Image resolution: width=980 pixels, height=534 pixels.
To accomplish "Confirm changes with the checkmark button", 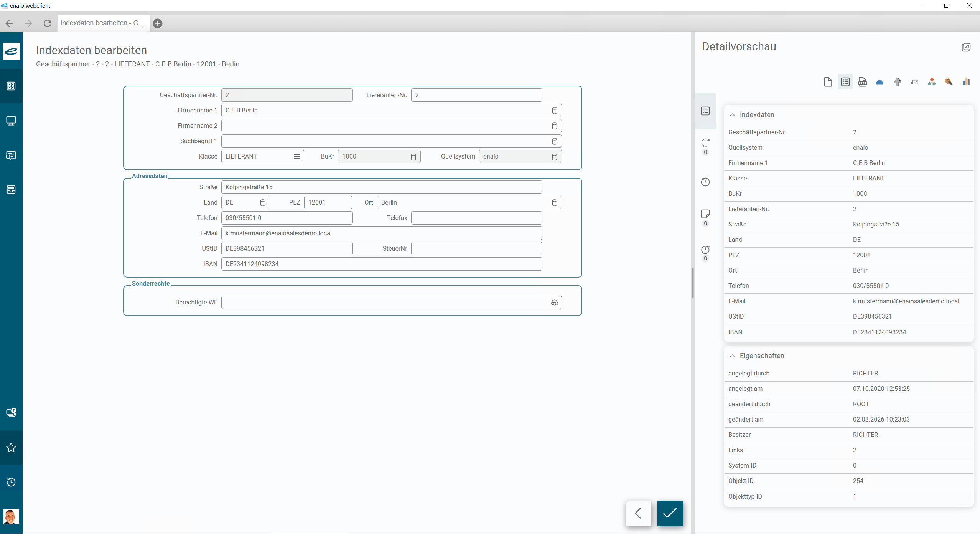I will [670, 513].
